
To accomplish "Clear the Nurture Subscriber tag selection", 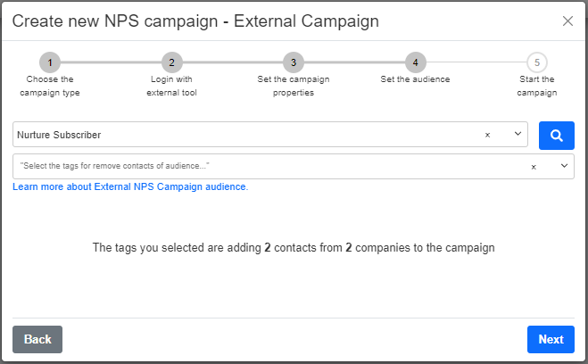I will [x=487, y=135].
